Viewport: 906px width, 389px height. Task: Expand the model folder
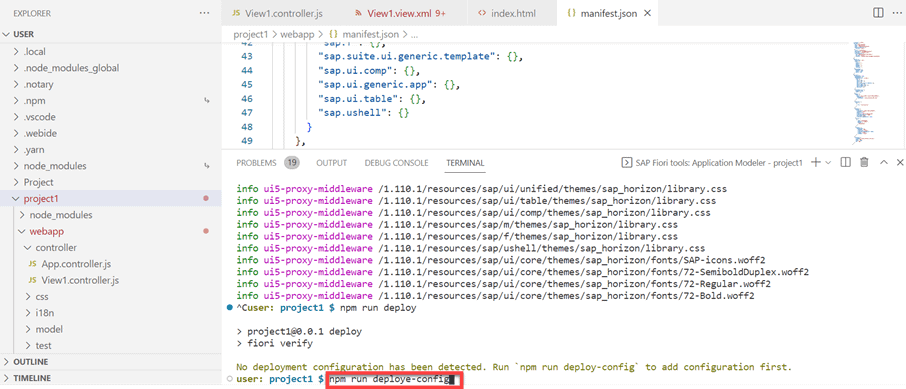pyautogui.click(x=110, y=329)
